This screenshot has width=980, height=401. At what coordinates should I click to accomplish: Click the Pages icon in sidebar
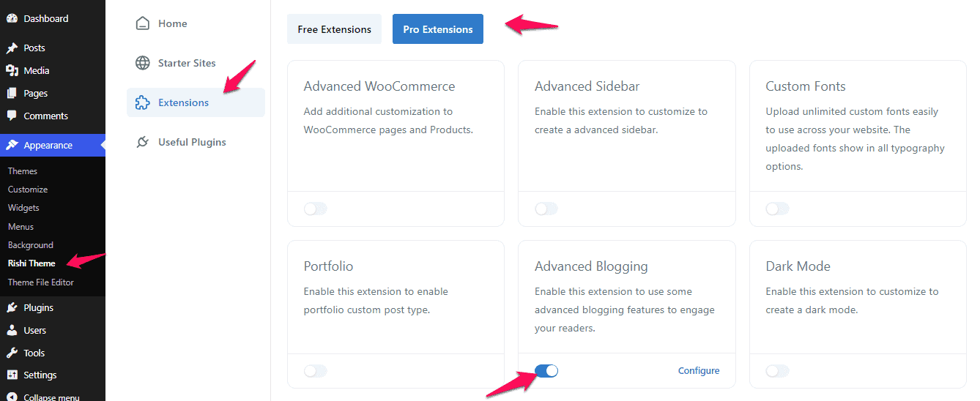(x=12, y=94)
